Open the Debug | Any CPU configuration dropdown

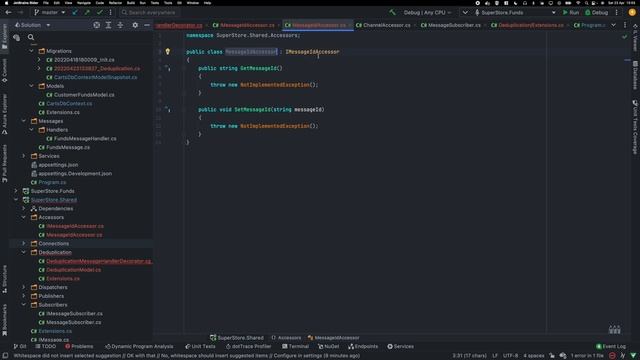pos(427,12)
